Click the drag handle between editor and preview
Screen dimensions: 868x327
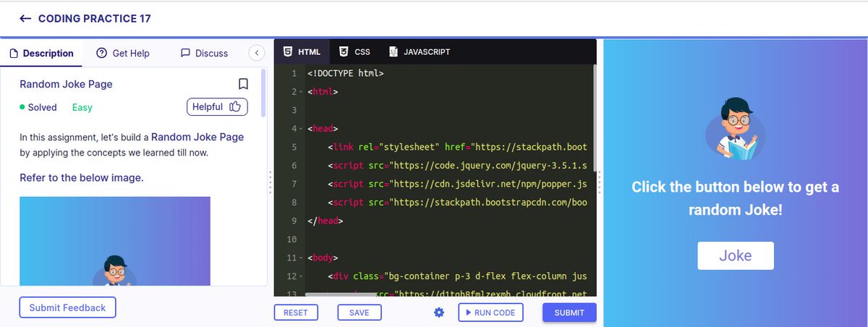[600, 181]
